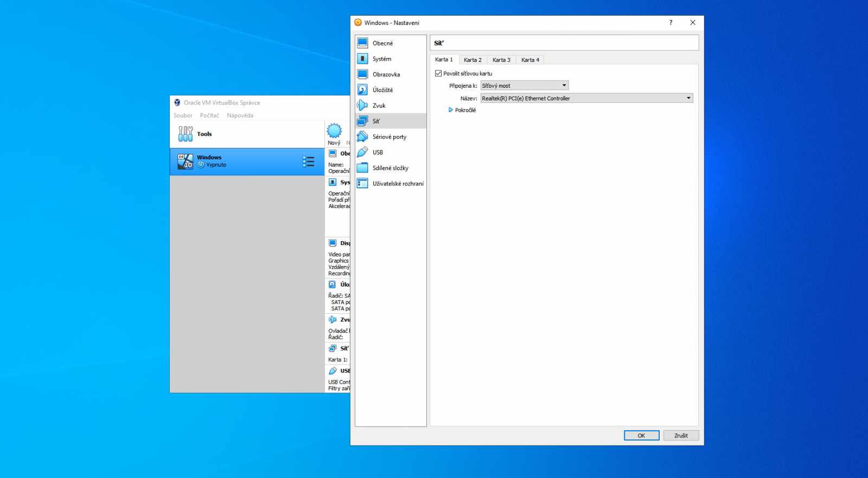Open the Windows VM list menu icon
This screenshot has height=478, width=868.
pyautogui.click(x=309, y=161)
